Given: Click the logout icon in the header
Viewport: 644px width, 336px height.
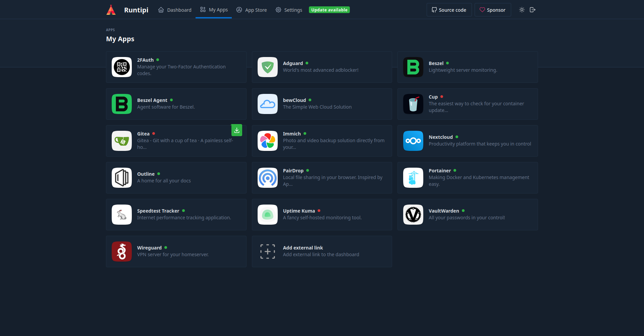Looking at the screenshot, I should point(532,10).
